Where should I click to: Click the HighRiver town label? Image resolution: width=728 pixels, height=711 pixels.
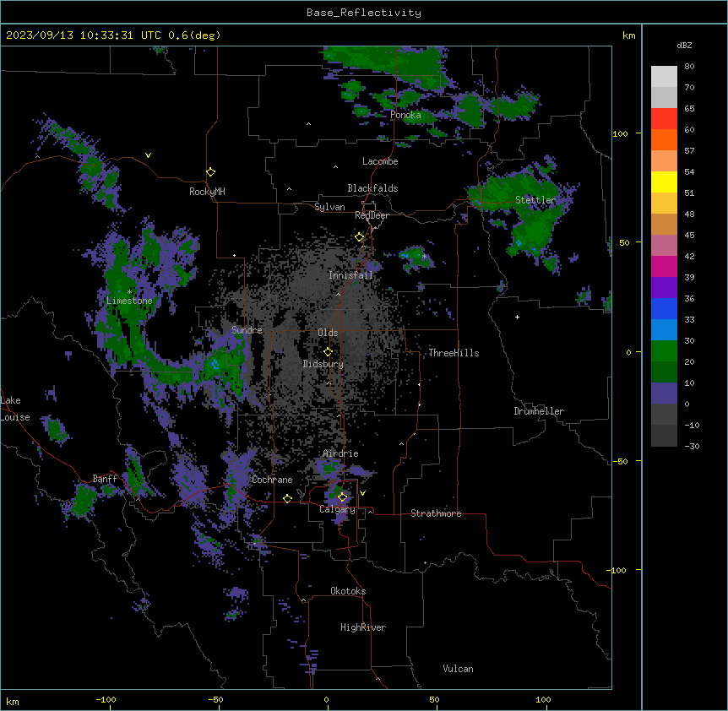[363, 627]
